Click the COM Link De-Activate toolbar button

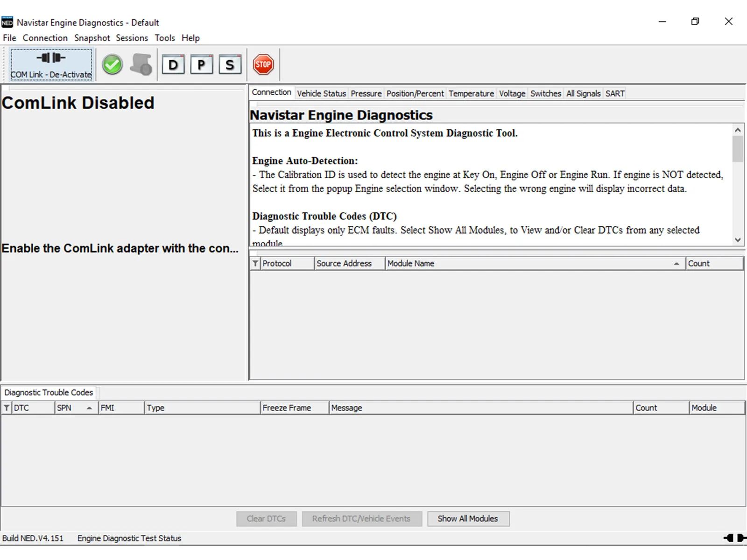pos(51,64)
